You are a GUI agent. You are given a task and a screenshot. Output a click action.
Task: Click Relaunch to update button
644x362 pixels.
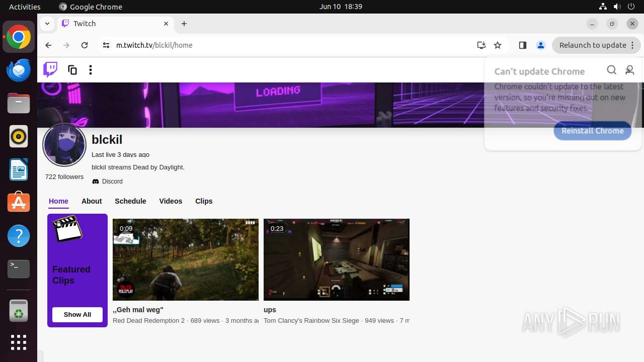(x=596, y=45)
